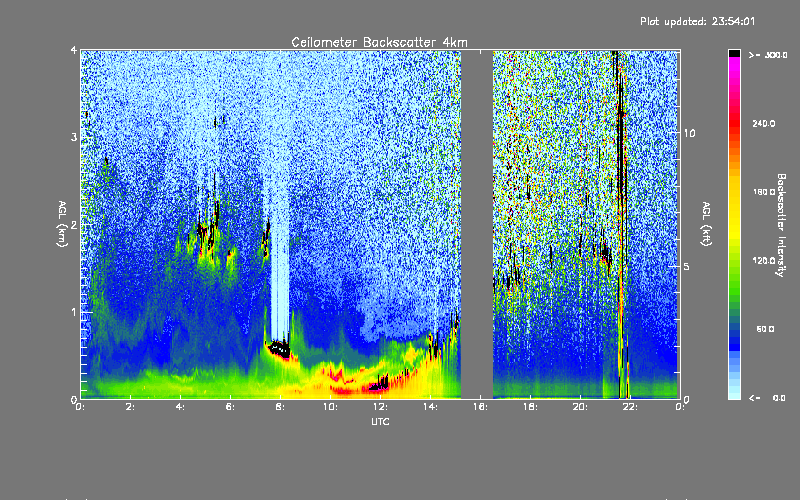This screenshot has width=800, height=500.
Task: Click the "AGL (km)" left axis label
Action: pyautogui.click(x=62, y=224)
